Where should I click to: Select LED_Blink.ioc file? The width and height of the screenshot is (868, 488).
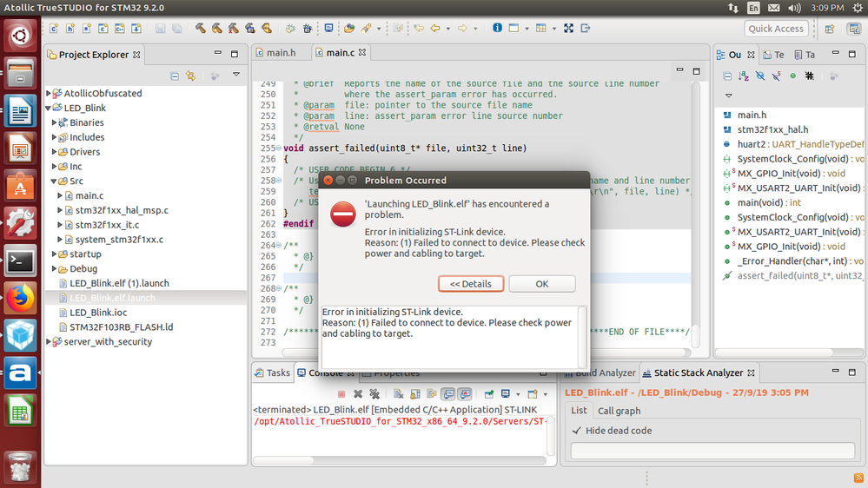[x=98, y=313]
